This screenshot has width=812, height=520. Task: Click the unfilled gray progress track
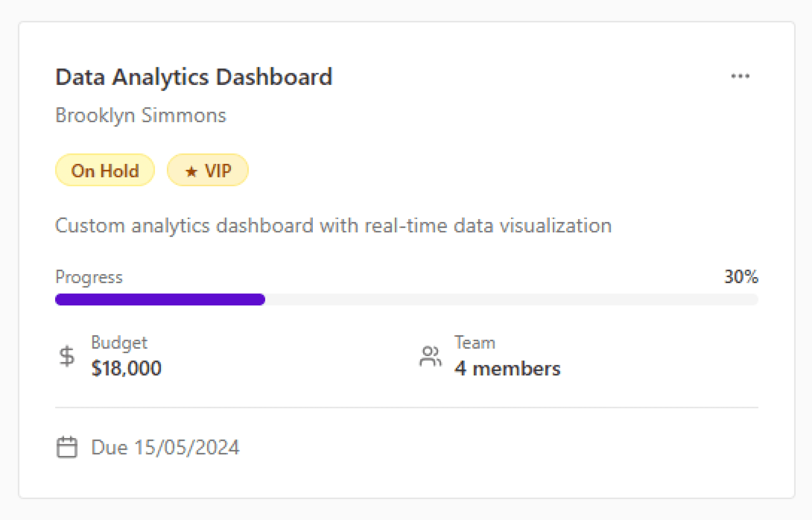click(x=511, y=299)
